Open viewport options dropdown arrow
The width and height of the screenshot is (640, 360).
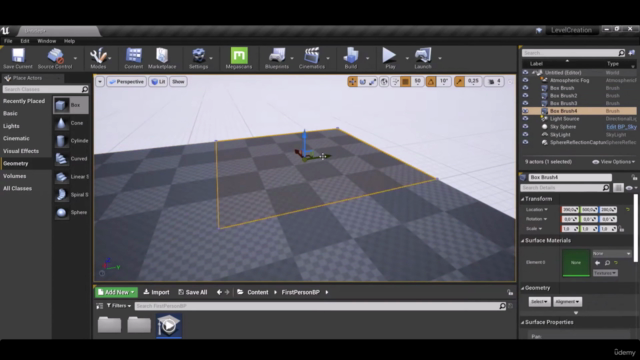pyautogui.click(x=100, y=82)
